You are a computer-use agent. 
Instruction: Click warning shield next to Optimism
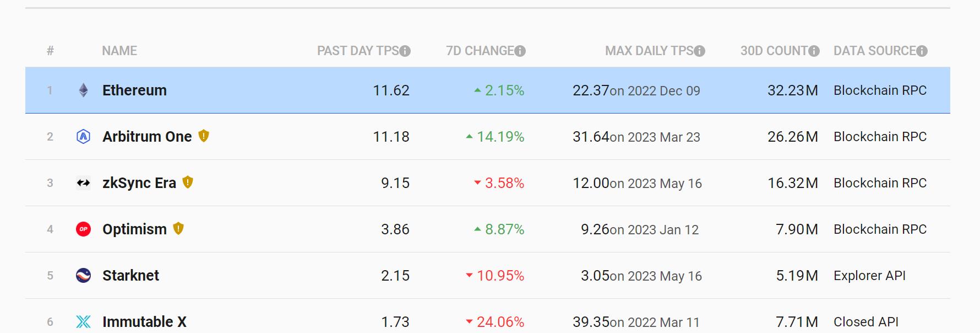coord(178,229)
